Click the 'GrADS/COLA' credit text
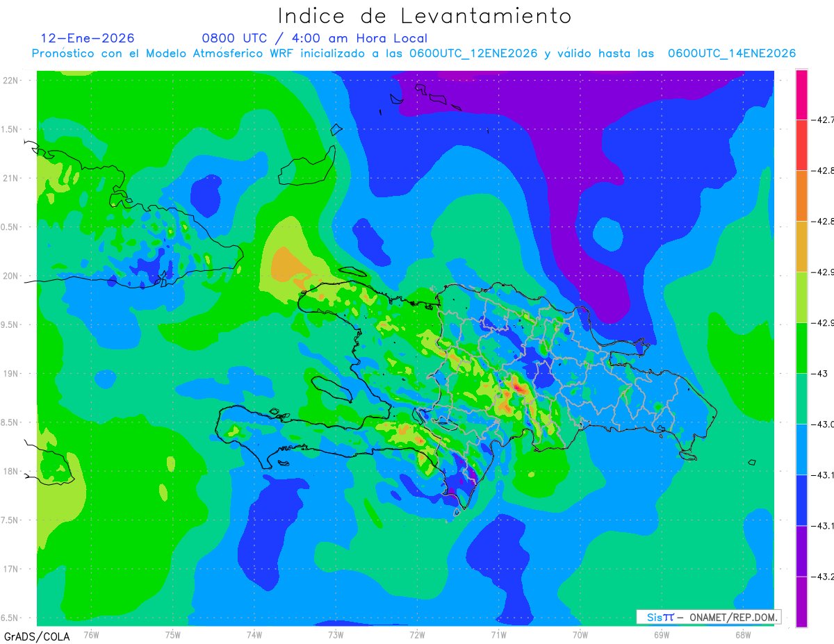The height and width of the screenshot is (644, 834). click(36, 636)
